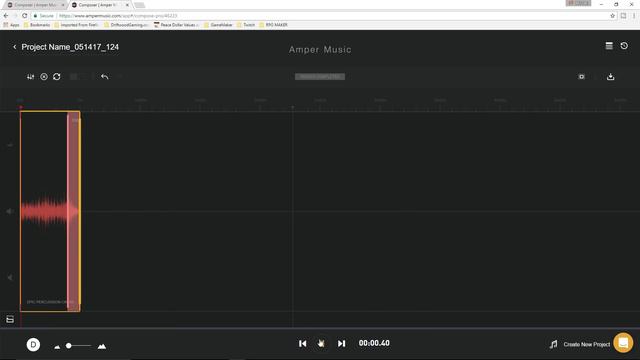Skip to the end of the track
The image size is (640, 360).
point(342,344)
